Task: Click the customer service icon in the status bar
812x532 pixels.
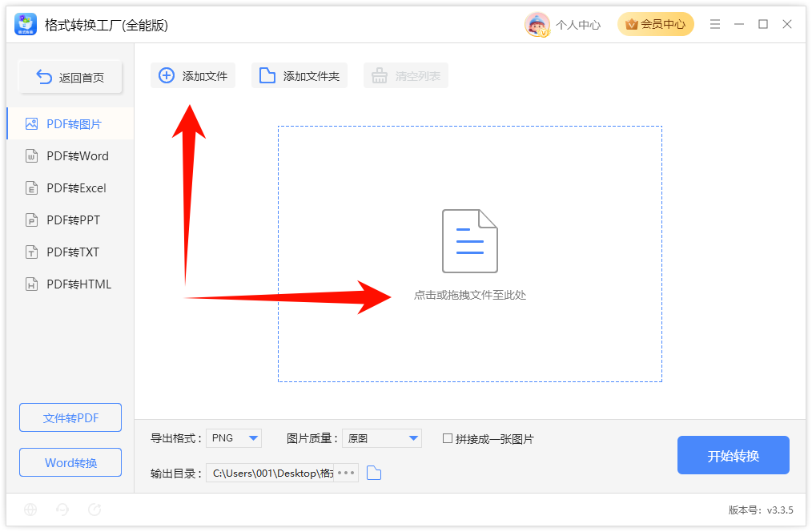Action: pyautogui.click(x=62, y=510)
